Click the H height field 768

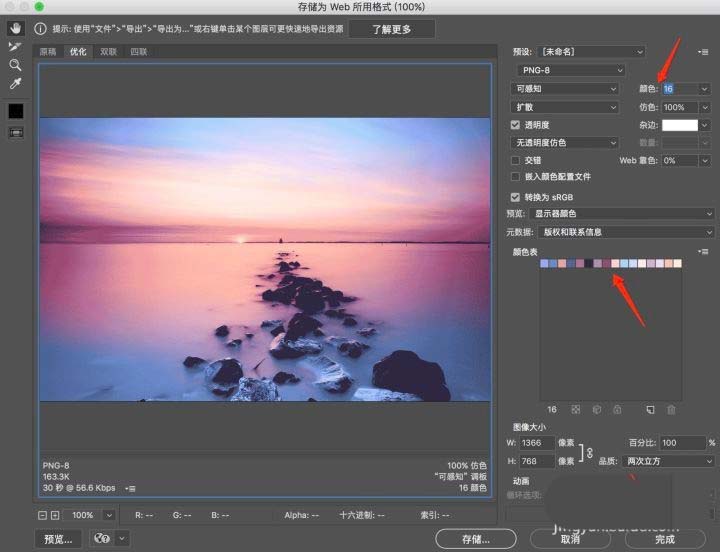[537, 461]
